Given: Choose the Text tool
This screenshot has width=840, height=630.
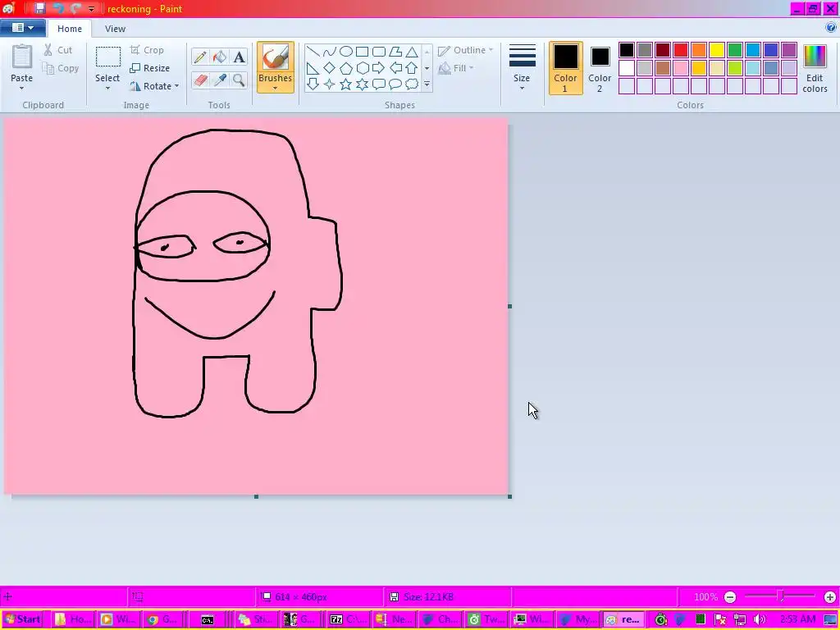Looking at the screenshot, I should pyautogui.click(x=239, y=57).
